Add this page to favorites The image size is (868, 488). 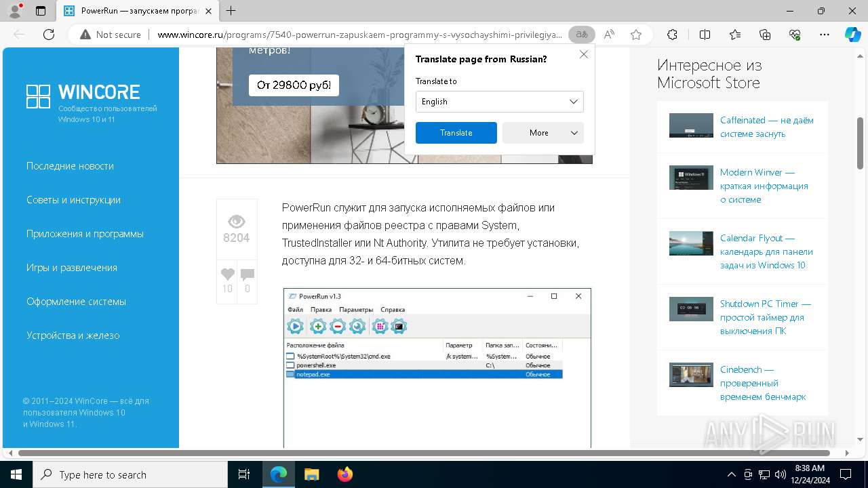coord(635,35)
